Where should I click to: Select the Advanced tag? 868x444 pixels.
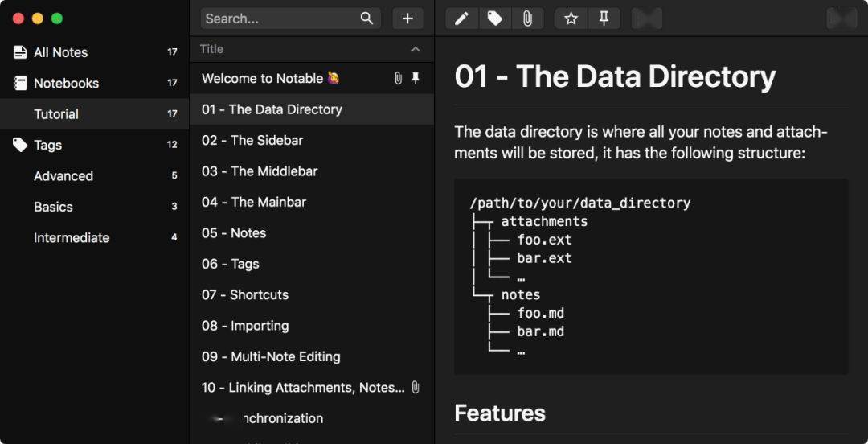pos(95,176)
